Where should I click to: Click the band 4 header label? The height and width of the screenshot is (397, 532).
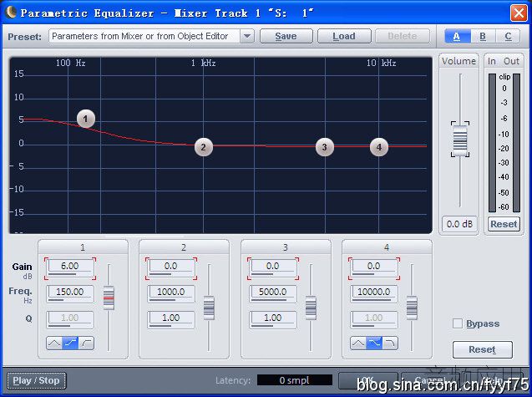tap(387, 247)
